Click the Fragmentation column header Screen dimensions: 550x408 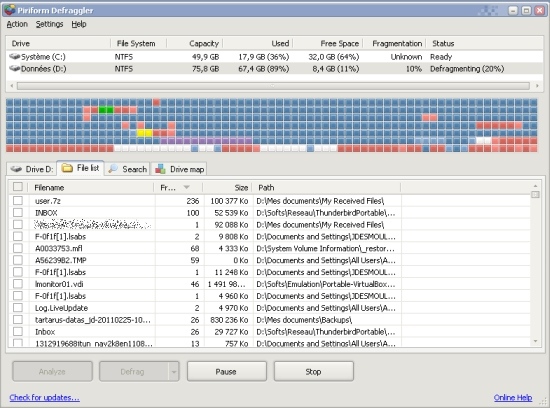click(x=394, y=44)
